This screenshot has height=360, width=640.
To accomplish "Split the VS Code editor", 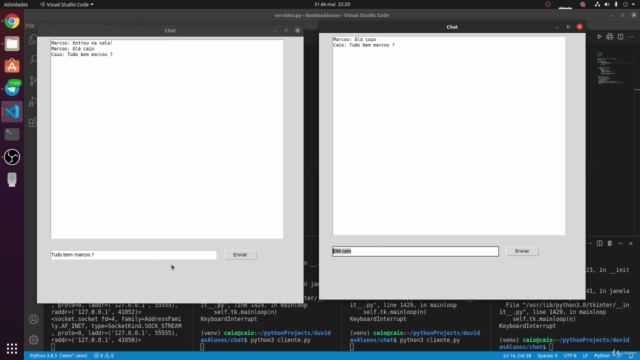I will tap(620, 37).
